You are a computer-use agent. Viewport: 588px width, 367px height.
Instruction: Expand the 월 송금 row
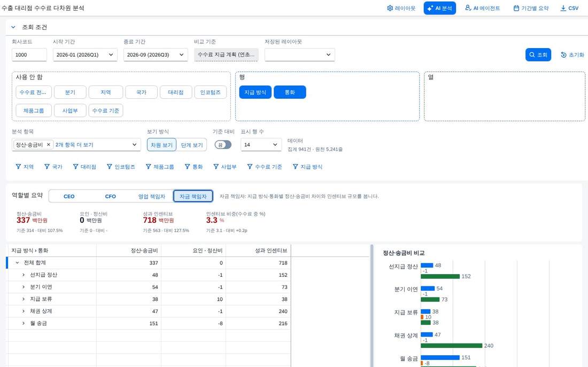tap(23, 323)
